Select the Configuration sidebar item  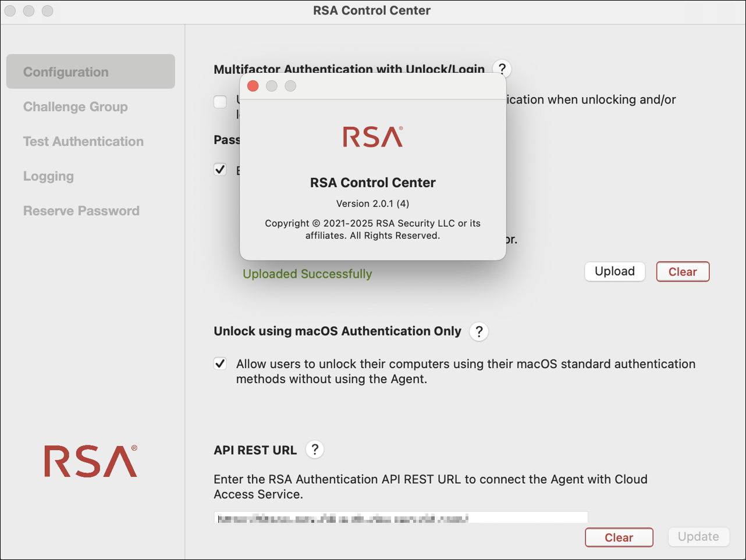pyautogui.click(x=90, y=72)
